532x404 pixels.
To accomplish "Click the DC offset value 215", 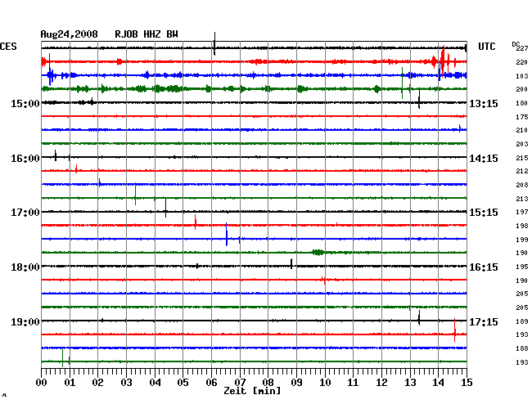I will click(522, 158).
